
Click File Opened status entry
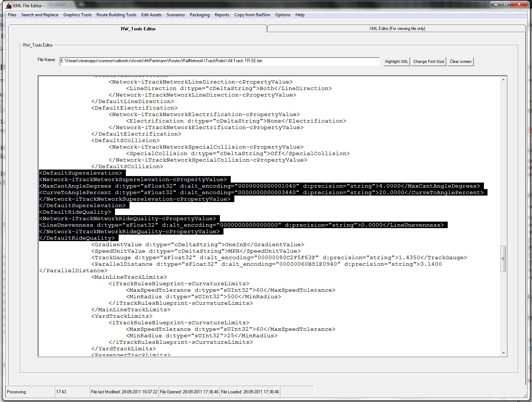pyautogui.click(x=189, y=392)
